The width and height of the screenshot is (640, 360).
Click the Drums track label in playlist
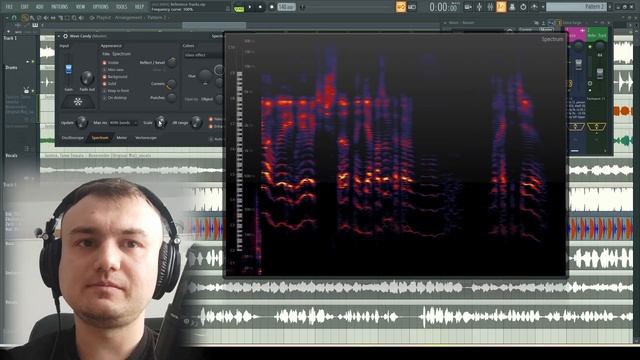pos(11,67)
